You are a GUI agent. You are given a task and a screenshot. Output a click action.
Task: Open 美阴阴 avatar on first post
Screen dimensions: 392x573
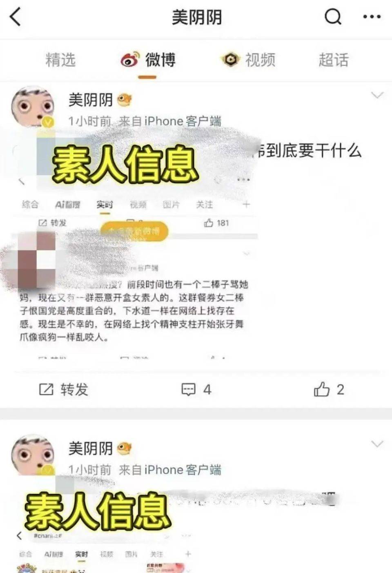(x=33, y=106)
